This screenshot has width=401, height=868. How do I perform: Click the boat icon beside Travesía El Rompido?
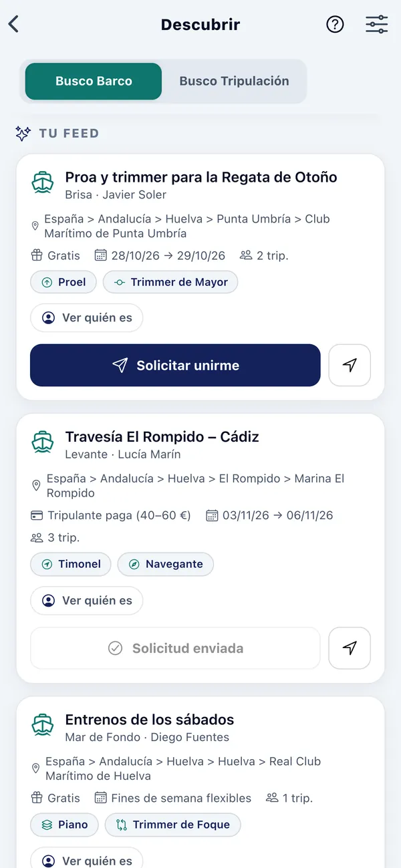tap(43, 442)
